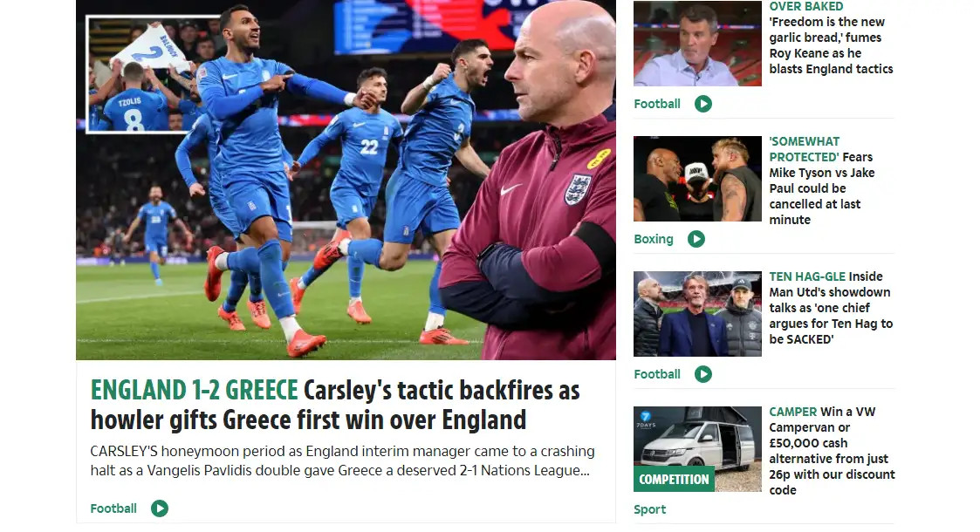Open the 'Somewhat Protected' Tyson Paul article

tap(822, 181)
